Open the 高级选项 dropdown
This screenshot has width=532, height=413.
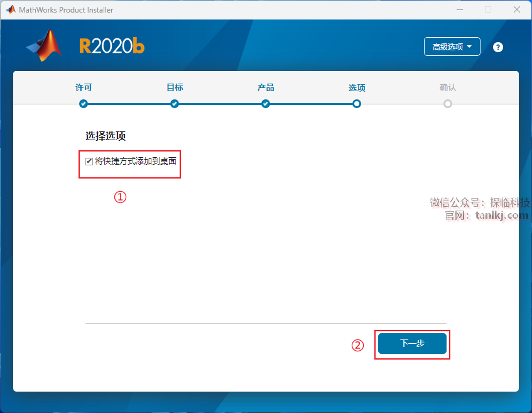tap(452, 47)
